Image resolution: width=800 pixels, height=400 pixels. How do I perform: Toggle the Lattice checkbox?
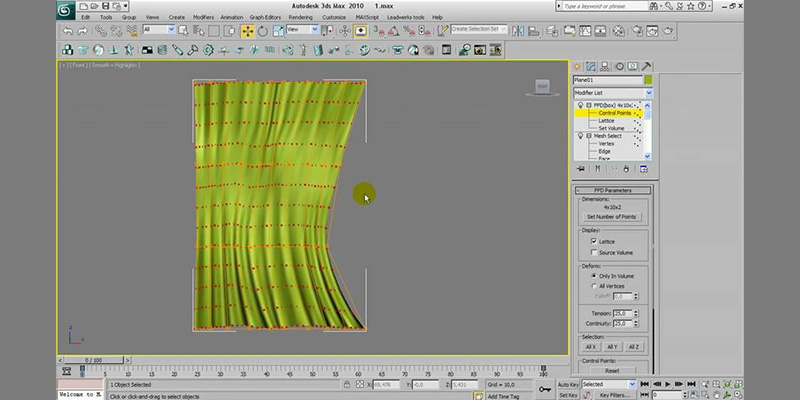click(x=594, y=241)
